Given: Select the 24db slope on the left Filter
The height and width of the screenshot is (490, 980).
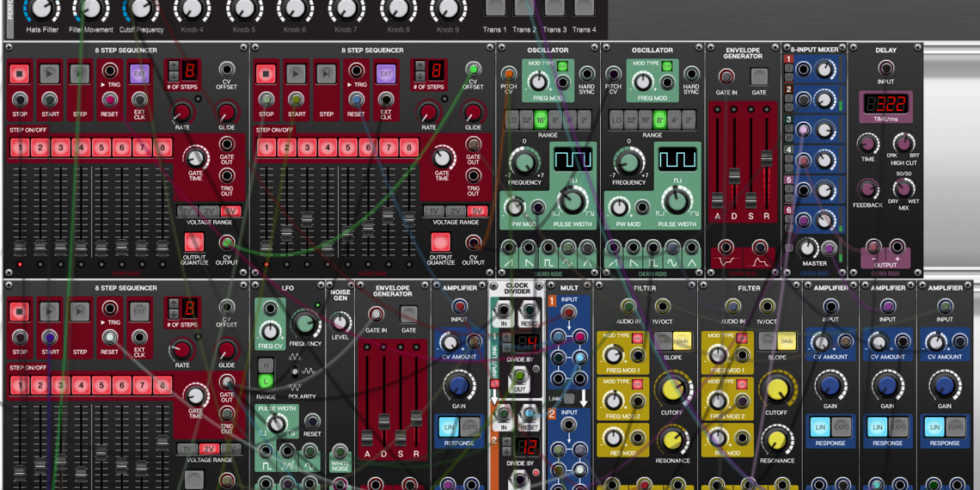Looking at the screenshot, I should point(682,341).
